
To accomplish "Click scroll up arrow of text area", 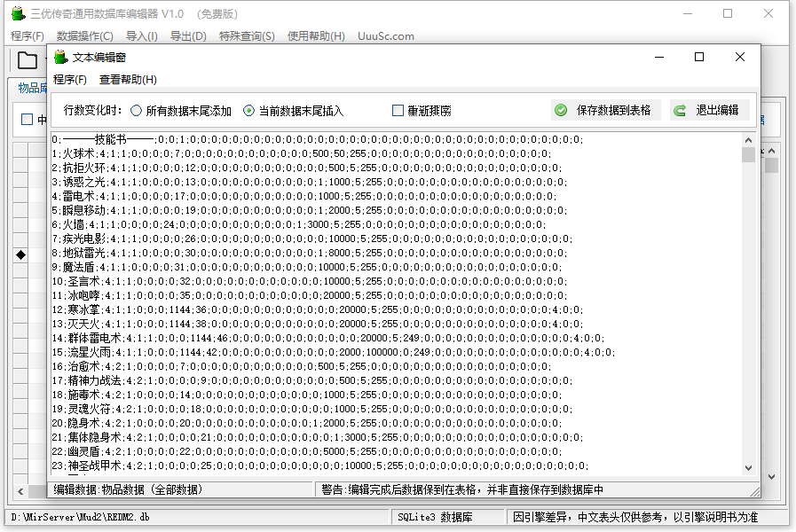I will (748, 139).
